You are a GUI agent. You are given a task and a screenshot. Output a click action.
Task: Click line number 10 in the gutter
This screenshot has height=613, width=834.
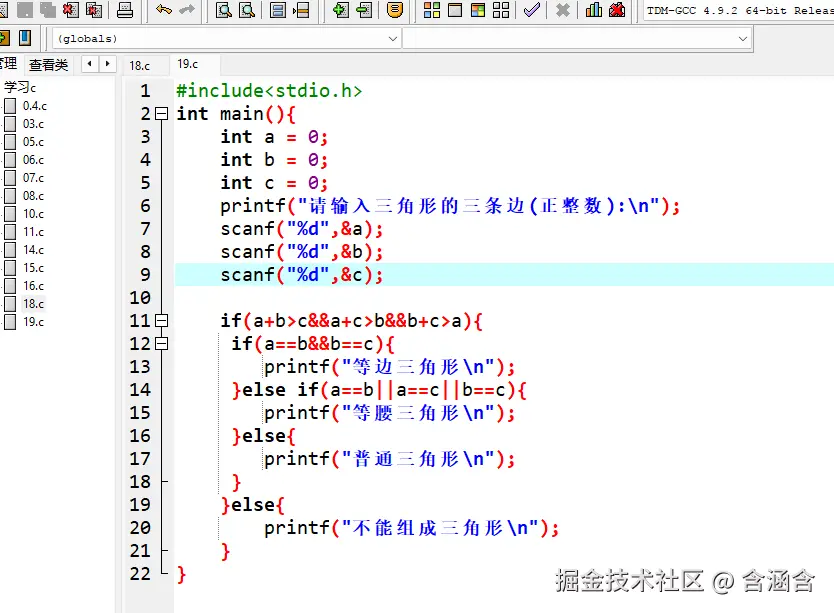pyautogui.click(x=140, y=297)
